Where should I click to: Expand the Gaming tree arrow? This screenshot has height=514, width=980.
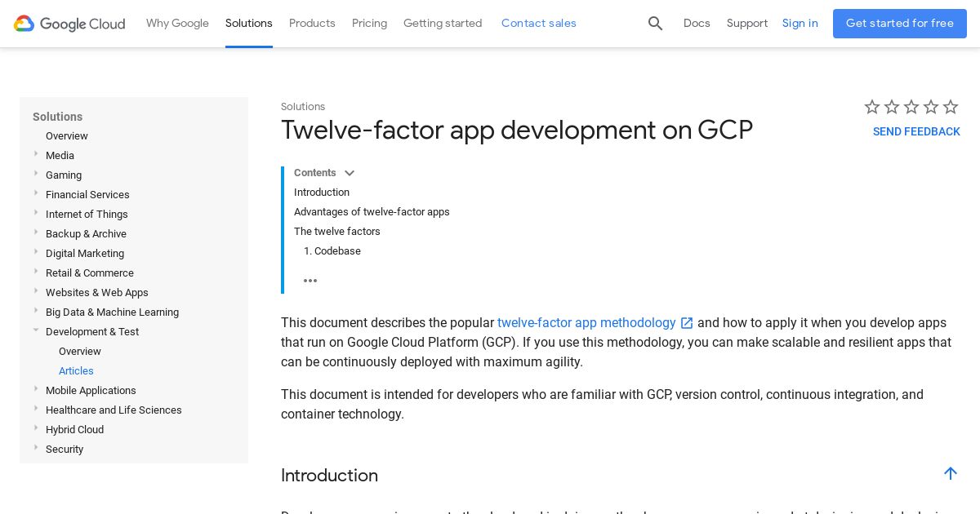(x=36, y=174)
